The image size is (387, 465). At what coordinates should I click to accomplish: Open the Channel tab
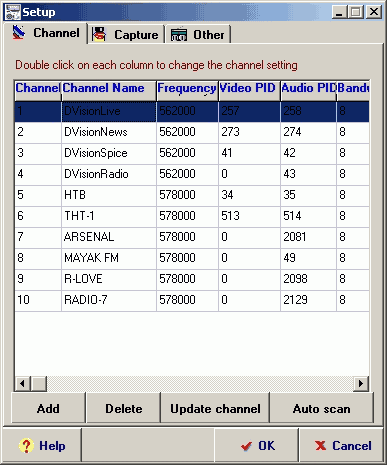[x=46, y=33]
